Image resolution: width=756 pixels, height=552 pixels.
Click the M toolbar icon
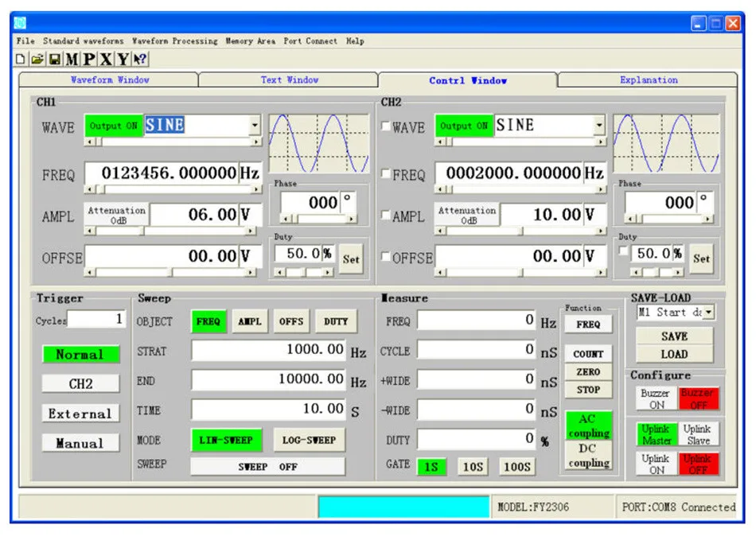point(72,59)
